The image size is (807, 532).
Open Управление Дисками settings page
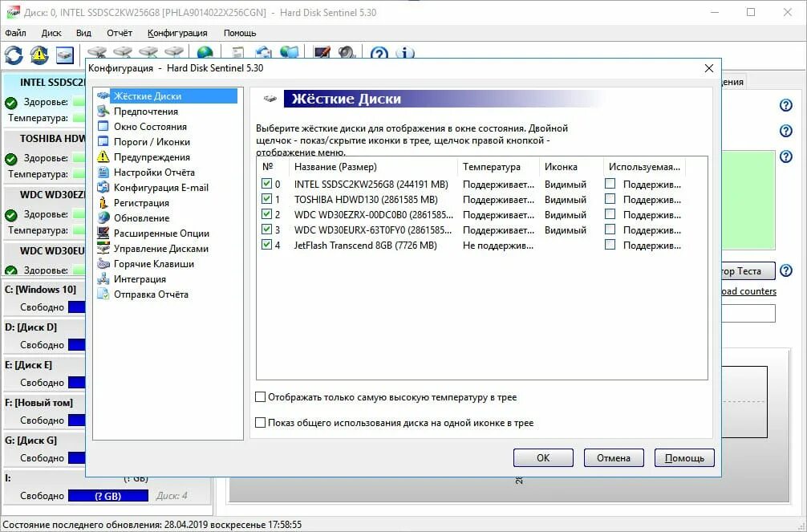pyautogui.click(x=160, y=249)
